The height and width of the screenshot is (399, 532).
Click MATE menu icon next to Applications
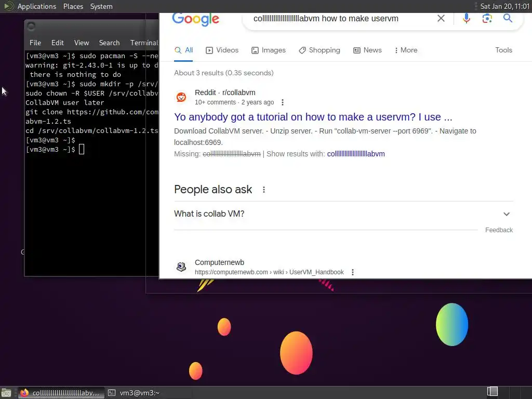[x=8, y=6]
